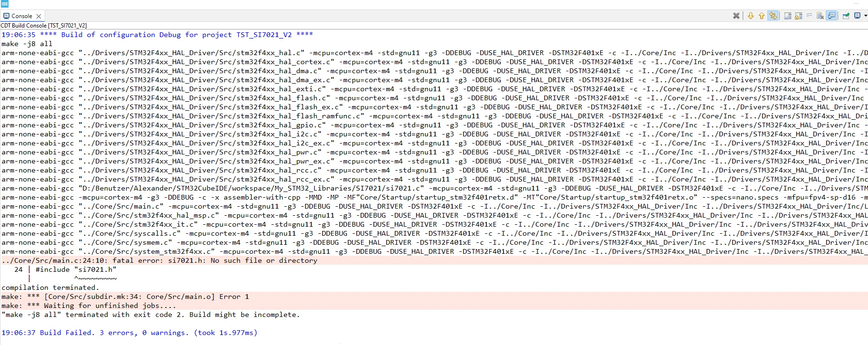Toggle the scroll lock icon
The height and width of the screenshot is (345, 868).
pyautogui.click(x=799, y=16)
